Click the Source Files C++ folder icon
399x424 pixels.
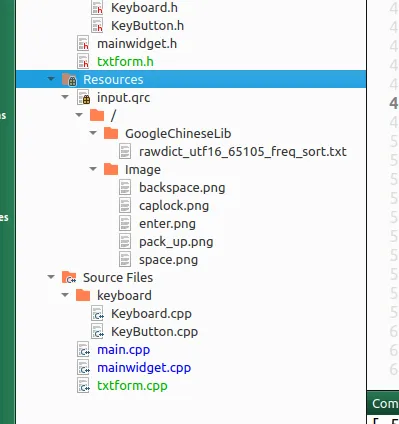click(69, 277)
